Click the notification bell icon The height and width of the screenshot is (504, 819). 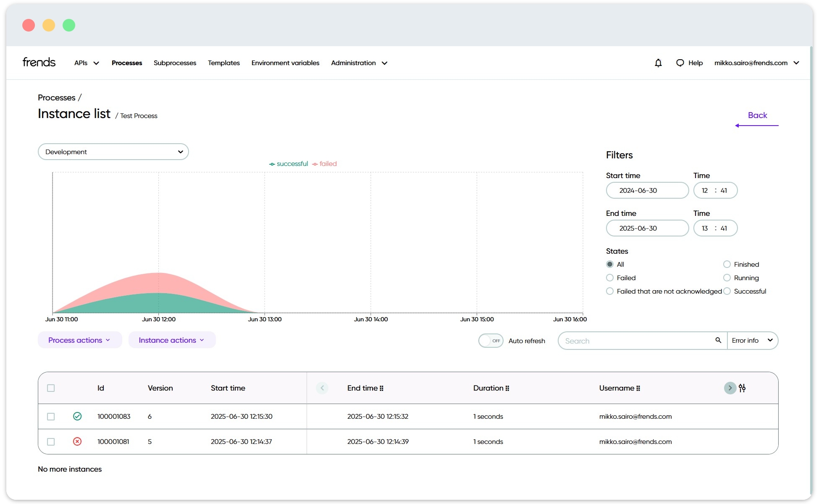(x=658, y=63)
